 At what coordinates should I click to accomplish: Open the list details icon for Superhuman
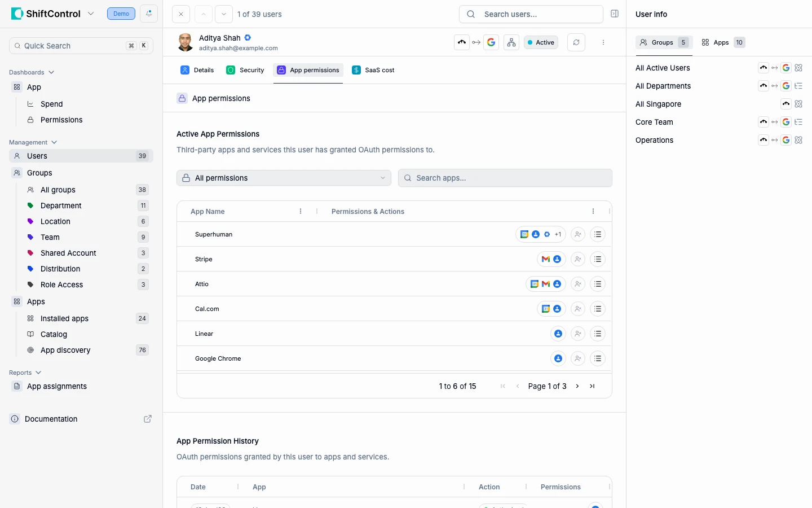pyautogui.click(x=598, y=234)
